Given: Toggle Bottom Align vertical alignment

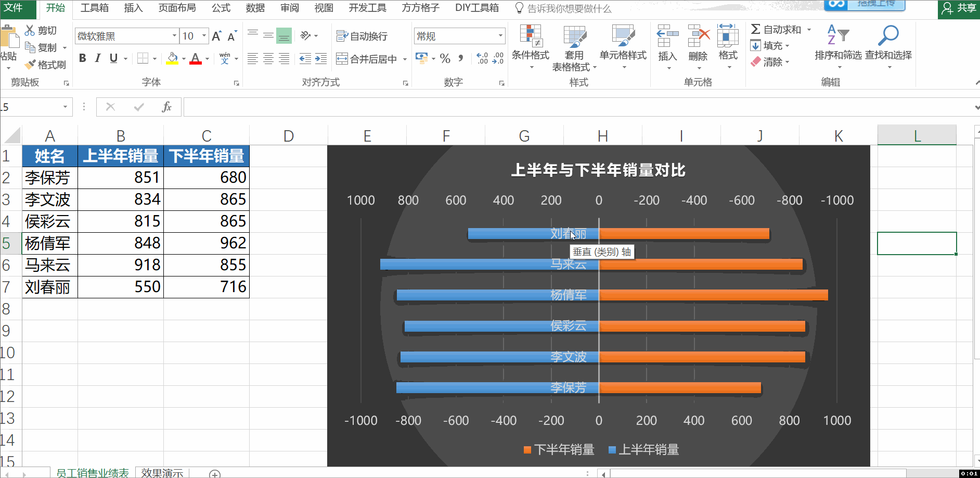Looking at the screenshot, I should (284, 36).
